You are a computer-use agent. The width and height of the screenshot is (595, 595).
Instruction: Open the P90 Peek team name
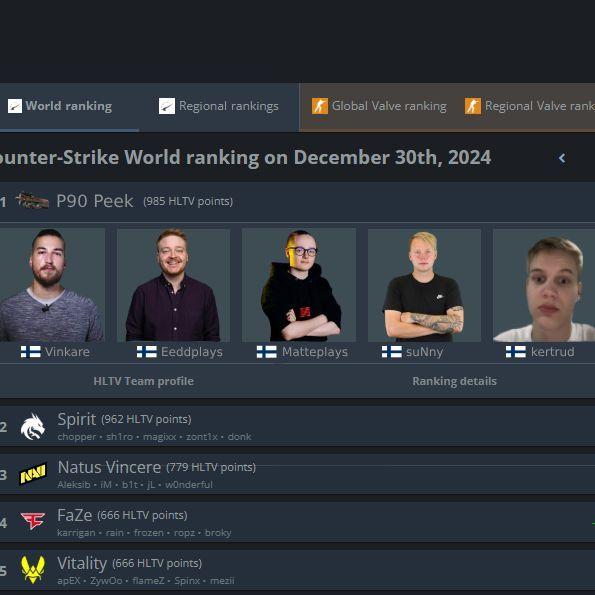pos(95,201)
